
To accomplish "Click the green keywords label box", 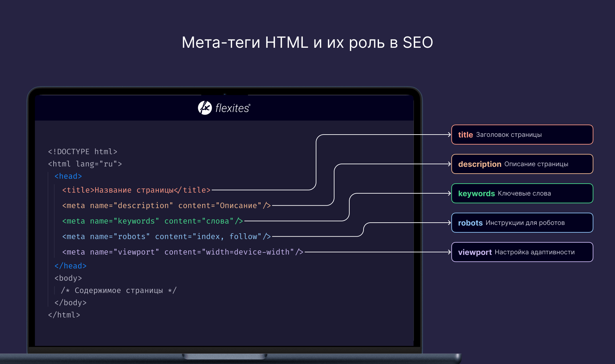I will (522, 193).
